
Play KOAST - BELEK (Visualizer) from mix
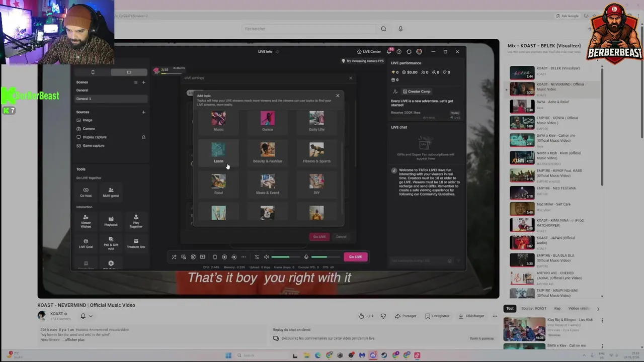[x=553, y=73]
